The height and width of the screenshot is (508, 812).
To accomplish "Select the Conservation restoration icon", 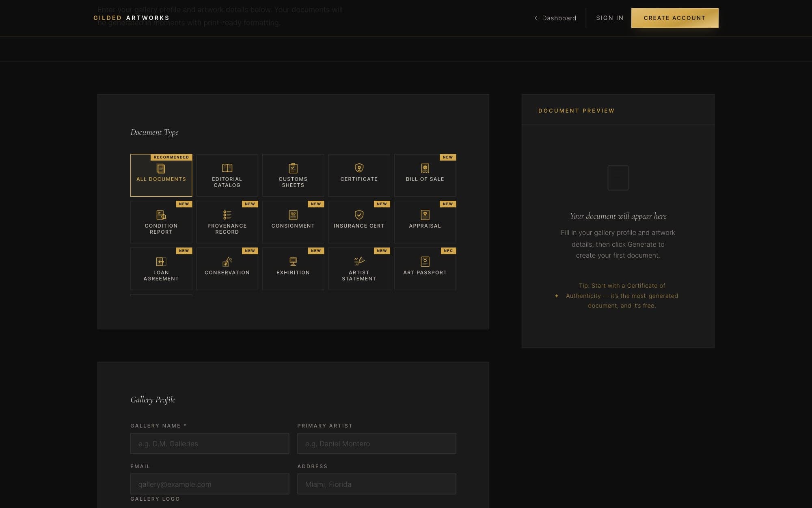I will pos(227,261).
